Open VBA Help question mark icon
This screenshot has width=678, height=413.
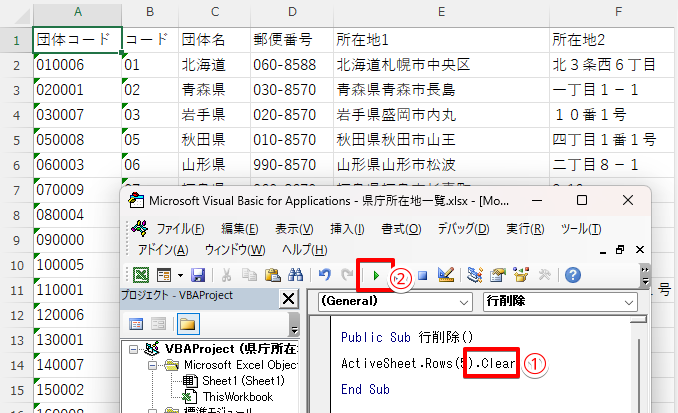[x=572, y=275]
